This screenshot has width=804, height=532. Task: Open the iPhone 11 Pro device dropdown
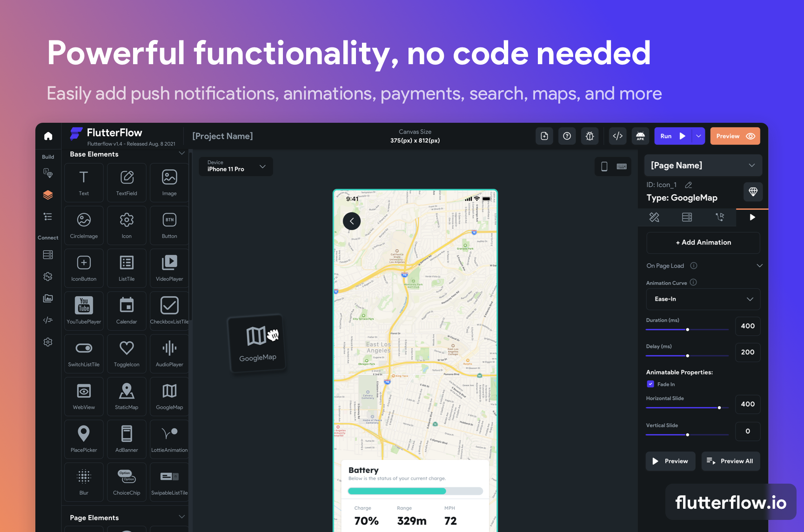point(235,166)
